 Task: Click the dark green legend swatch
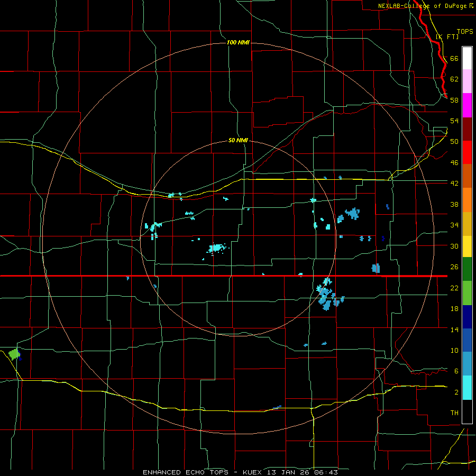(x=467, y=269)
